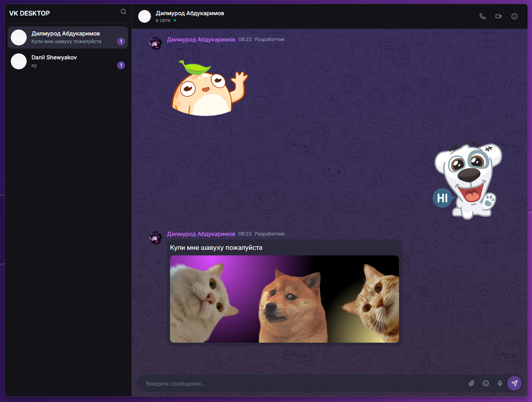Screen dimensions: 532x402
Task: Click the Разработчик label
Action: point(270,39)
